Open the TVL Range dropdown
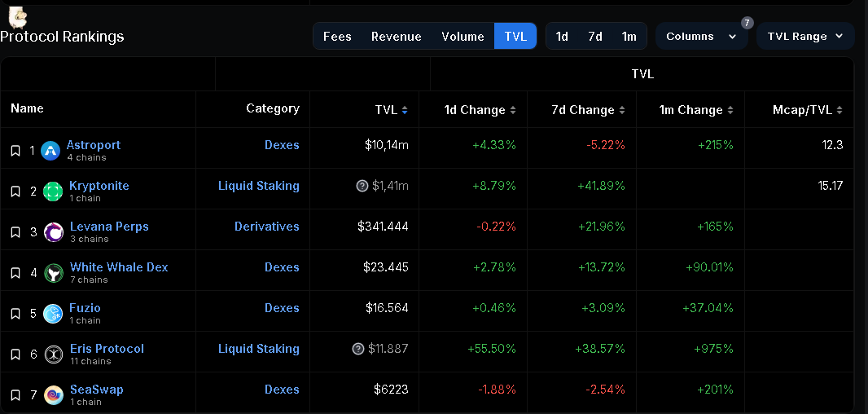The width and height of the screenshot is (868, 414). pyautogui.click(x=805, y=36)
